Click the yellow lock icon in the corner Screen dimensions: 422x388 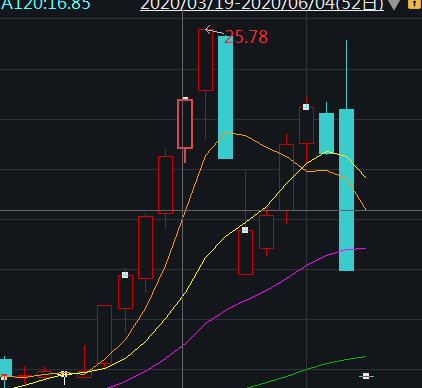pyautogui.click(x=414, y=4)
